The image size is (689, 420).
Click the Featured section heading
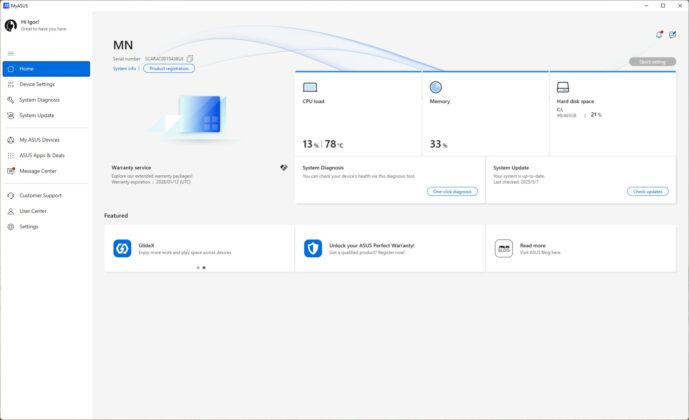[x=116, y=216]
